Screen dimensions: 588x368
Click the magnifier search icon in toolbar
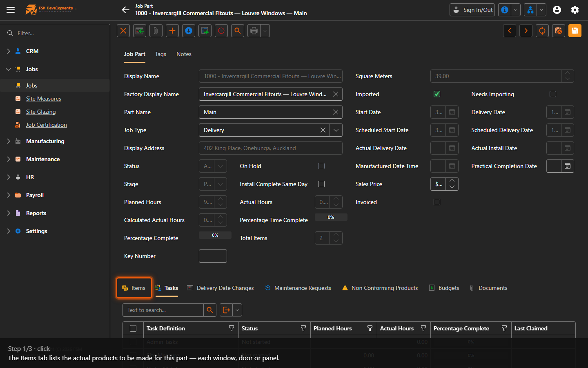[x=238, y=31]
